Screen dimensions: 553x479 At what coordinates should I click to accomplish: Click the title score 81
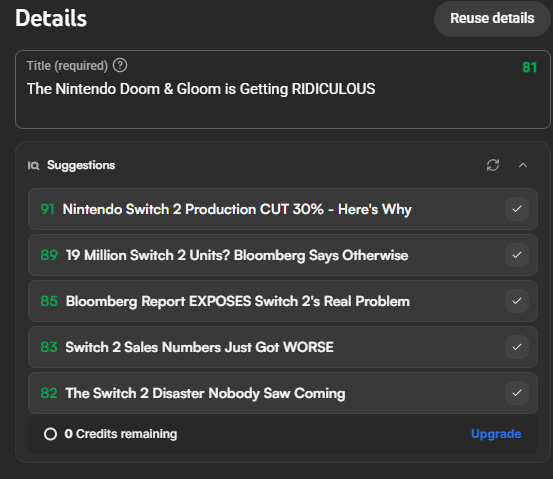pos(529,67)
